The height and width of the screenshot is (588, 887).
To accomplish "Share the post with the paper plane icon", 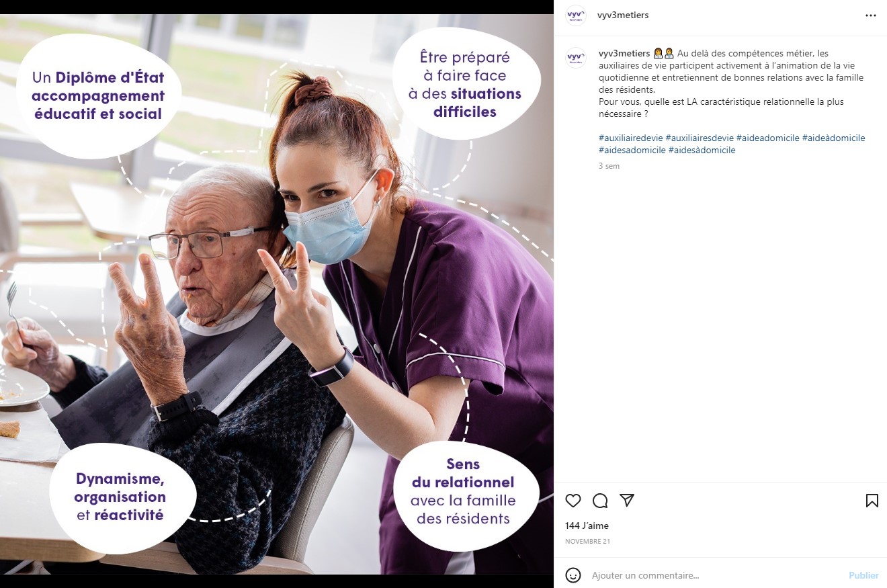I will pos(627,501).
